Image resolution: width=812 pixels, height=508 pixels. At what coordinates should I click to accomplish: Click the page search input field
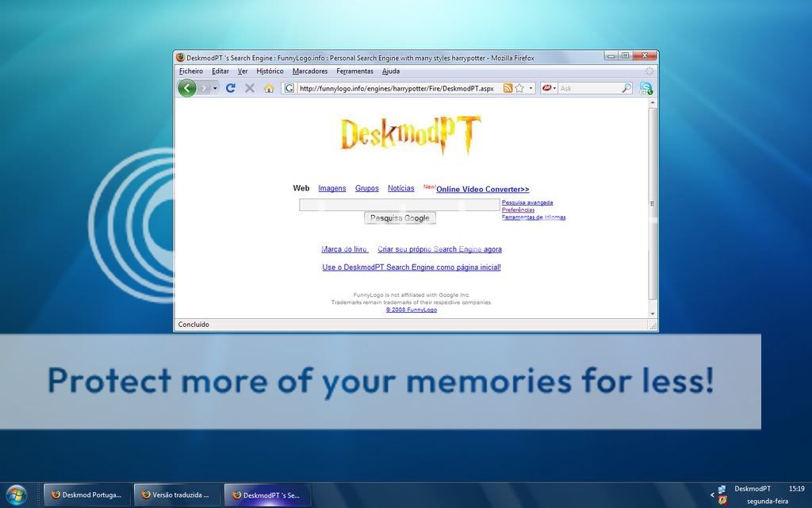click(399, 205)
